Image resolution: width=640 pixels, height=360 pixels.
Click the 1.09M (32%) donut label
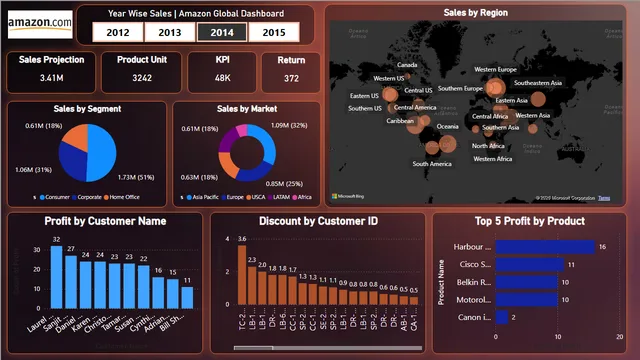point(289,125)
